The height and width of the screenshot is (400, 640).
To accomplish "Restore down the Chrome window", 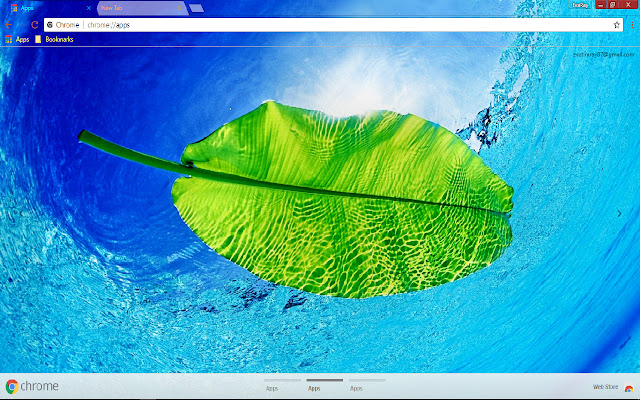I will click(613, 4).
